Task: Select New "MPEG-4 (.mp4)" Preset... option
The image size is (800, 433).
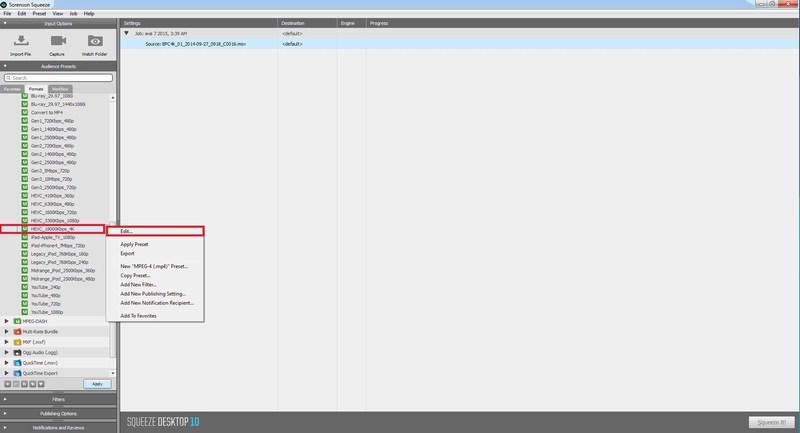Action: coord(155,266)
